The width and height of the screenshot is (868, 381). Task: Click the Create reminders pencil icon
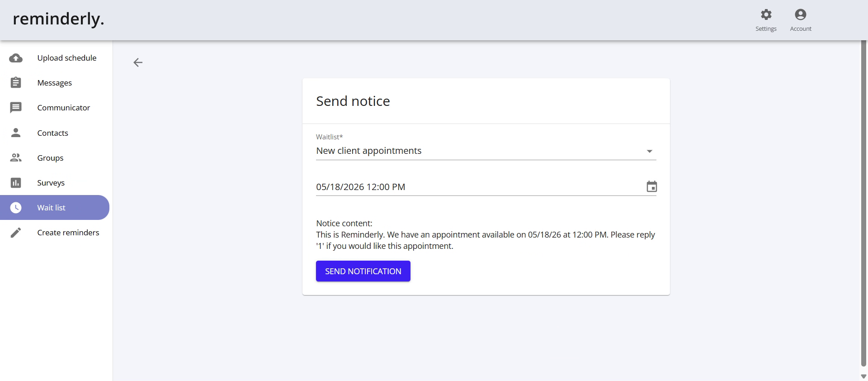point(16,233)
